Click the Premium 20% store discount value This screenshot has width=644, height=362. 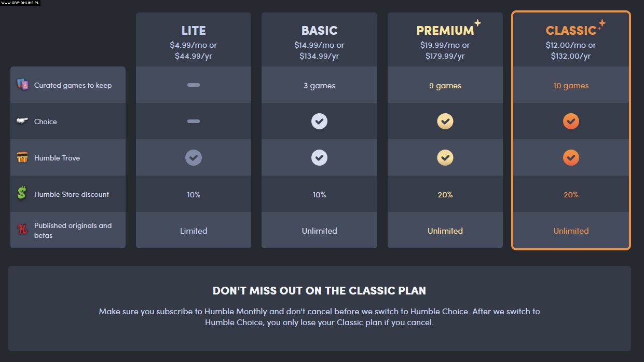point(445,195)
